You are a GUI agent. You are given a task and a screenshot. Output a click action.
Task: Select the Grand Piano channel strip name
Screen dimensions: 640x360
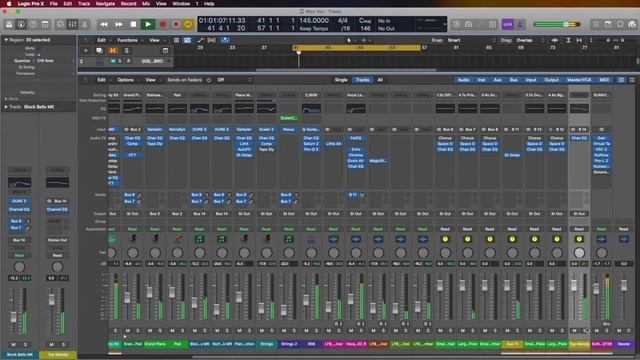pyautogui.click(x=155, y=344)
